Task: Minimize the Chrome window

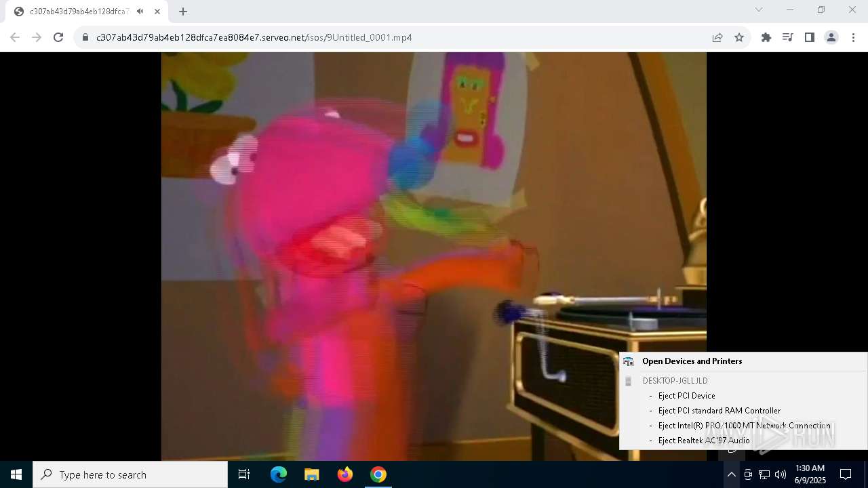Action: click(x=790, y=9)
